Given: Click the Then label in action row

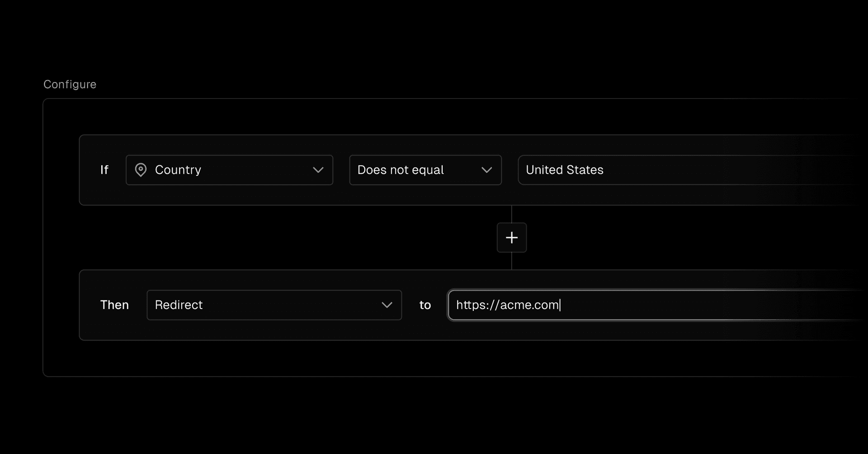Looking at the screenshot, I should [x=114, y=305].
